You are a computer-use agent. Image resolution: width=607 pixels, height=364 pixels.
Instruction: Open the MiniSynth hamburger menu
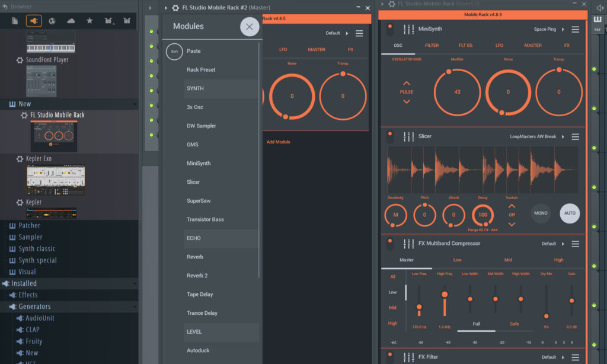coord(575,30)
